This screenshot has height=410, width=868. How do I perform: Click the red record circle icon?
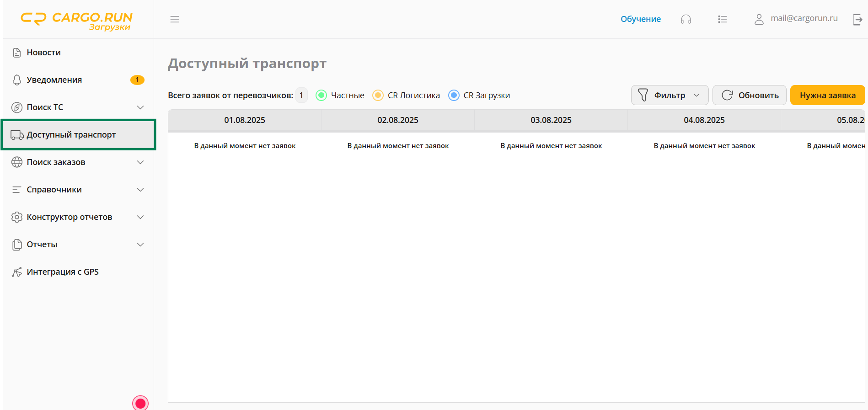point(140,403)
